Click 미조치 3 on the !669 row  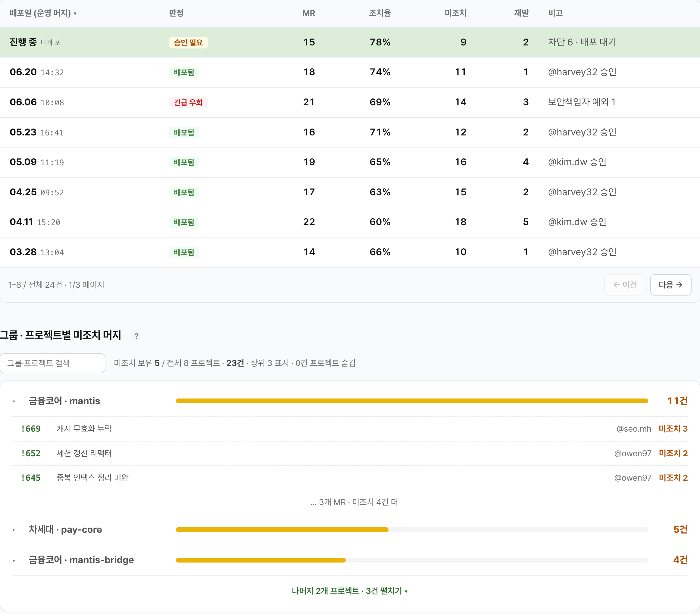pos(673,429)
